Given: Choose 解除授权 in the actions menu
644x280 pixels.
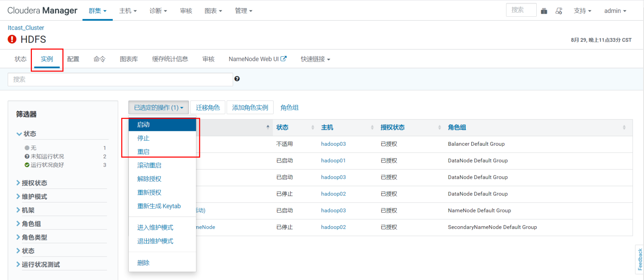Looking at the screenshot, I should (162, 179).
